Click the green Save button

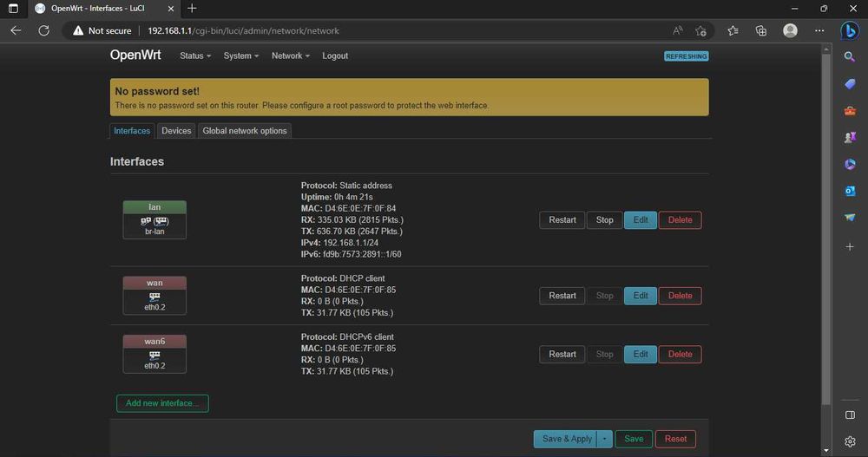[x=634, y=439]
